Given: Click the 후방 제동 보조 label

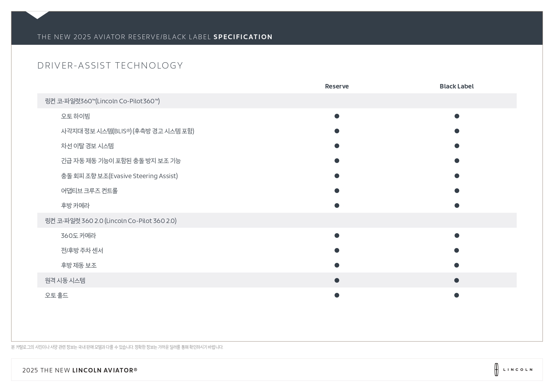Looking at the screenshot, I should [79, 265].
